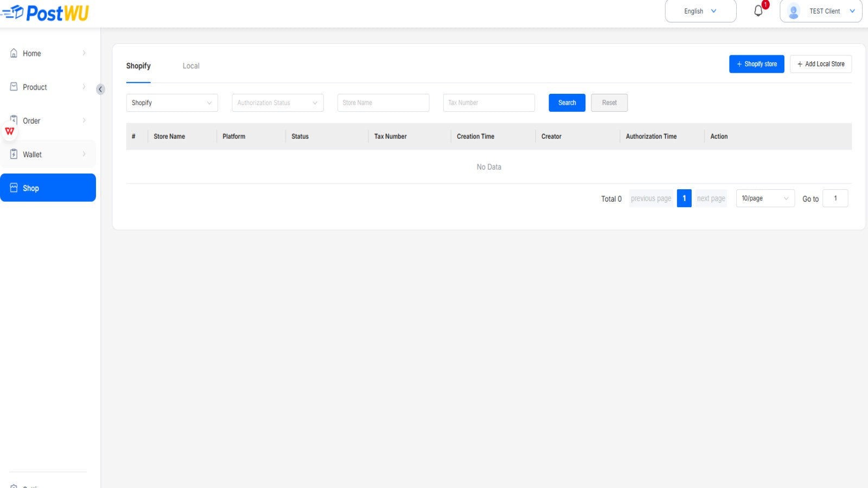Image resolution: width=868 pixels, height=488 pixels.
Task: Click the Creator column header
Action: tap(551, 137)
